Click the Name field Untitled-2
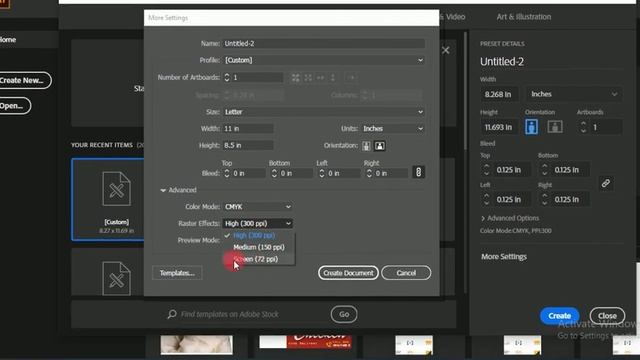 click(x=324, y=43)
